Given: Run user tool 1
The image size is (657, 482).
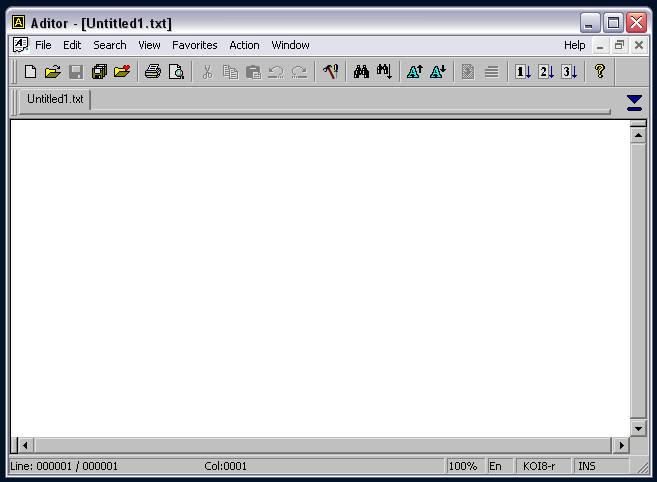Looking at the screenshot, I should pos(522,72).
